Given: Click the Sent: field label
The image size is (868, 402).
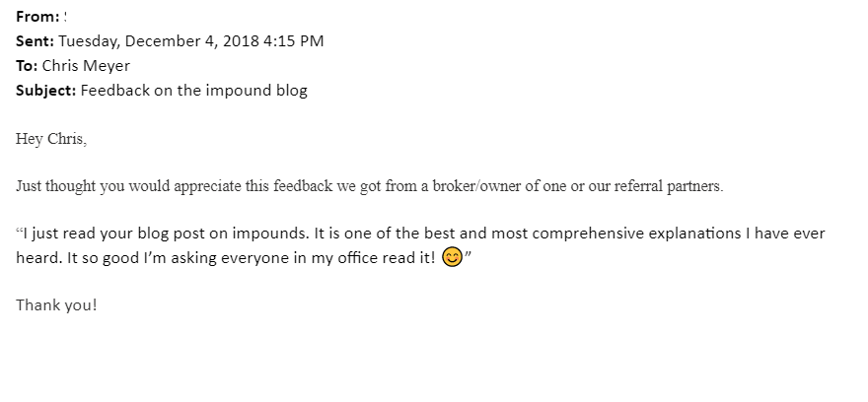Looking at the screenshot, I should [35, 41].
